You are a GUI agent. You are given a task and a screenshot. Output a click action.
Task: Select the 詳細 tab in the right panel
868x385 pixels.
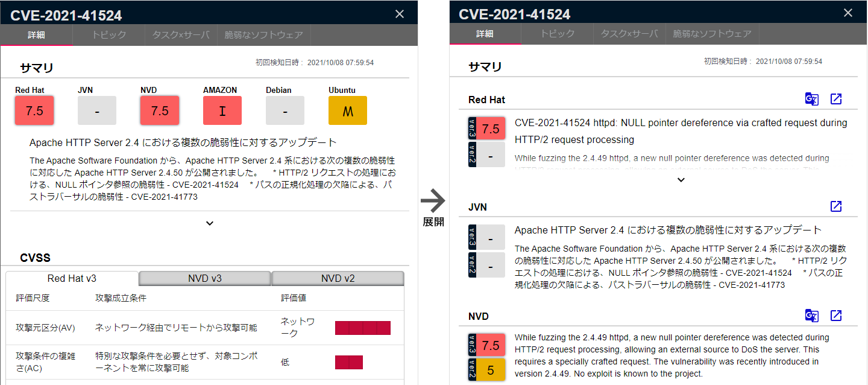[485, 34]
